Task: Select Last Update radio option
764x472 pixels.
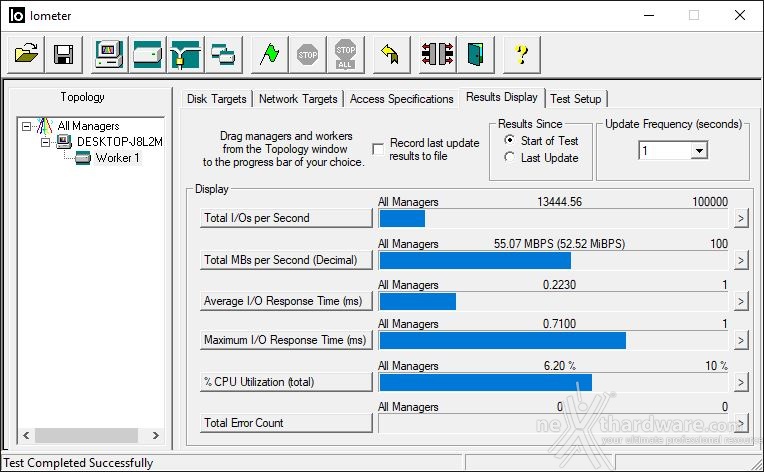Action: (x=509, y=157)
